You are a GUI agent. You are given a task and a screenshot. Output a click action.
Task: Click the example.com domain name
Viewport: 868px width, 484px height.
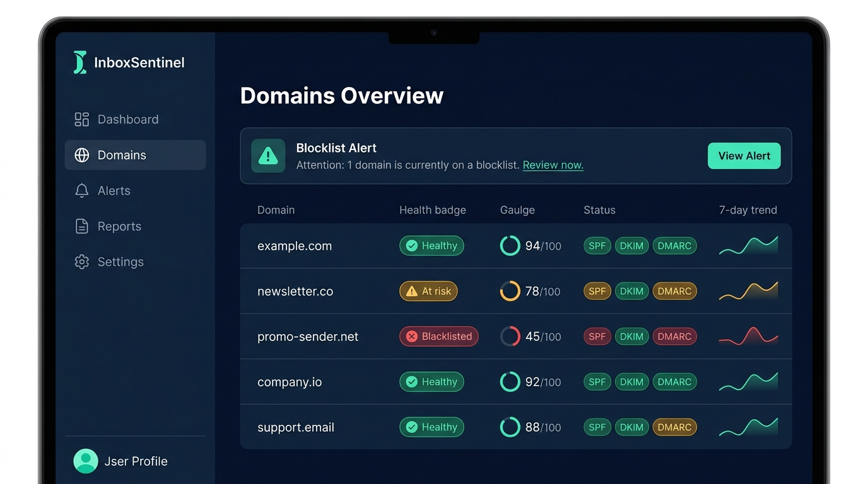coord(295,246)
